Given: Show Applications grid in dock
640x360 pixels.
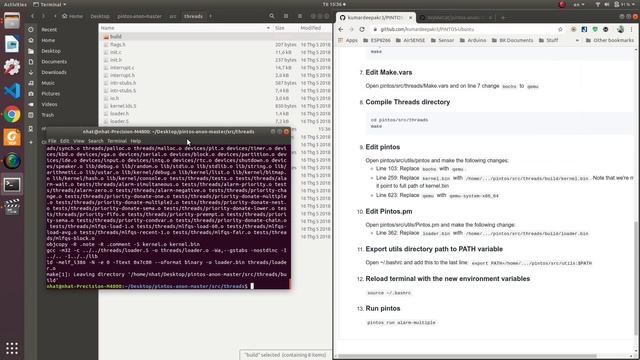Looking at the screenshot, I should pyautogui.click(x=11, y=348).
